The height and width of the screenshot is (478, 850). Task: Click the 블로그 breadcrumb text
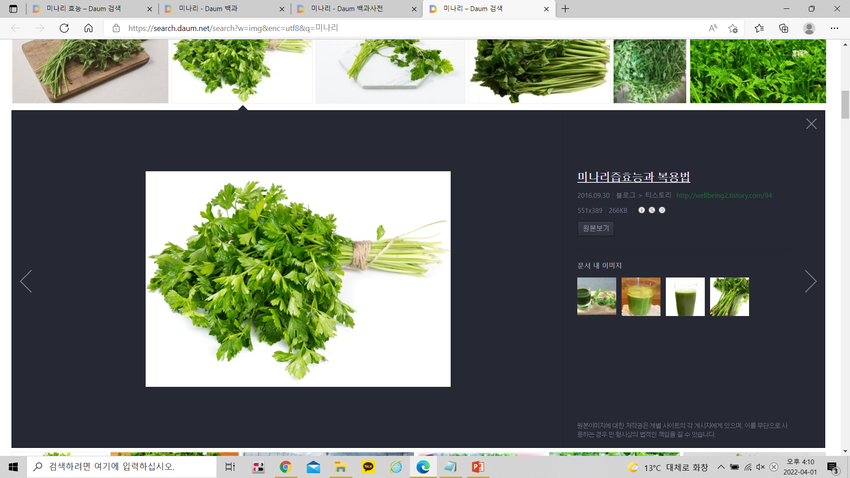[x=625, y=195]
